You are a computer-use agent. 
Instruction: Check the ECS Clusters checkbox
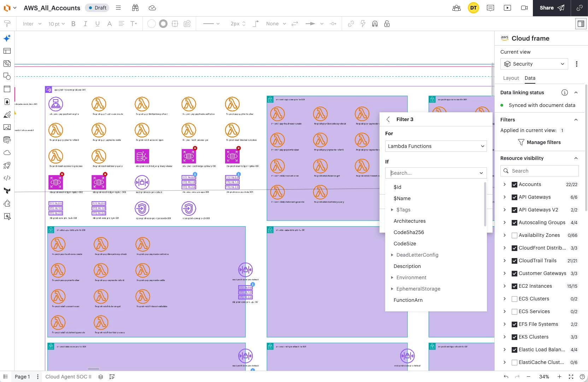[514, 299]
